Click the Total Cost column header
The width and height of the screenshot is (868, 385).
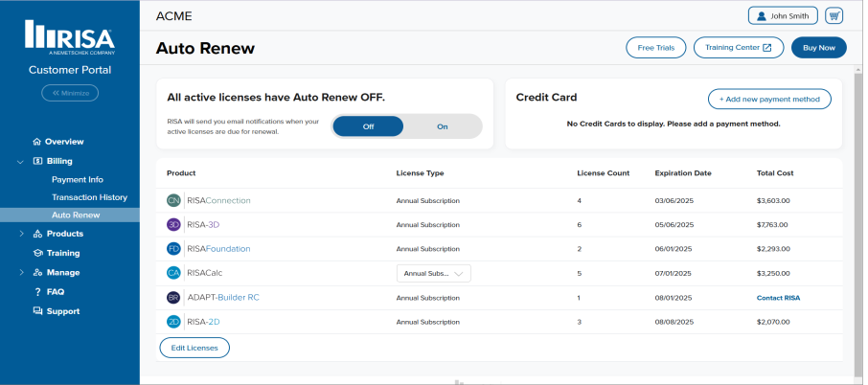pos(775,173)
